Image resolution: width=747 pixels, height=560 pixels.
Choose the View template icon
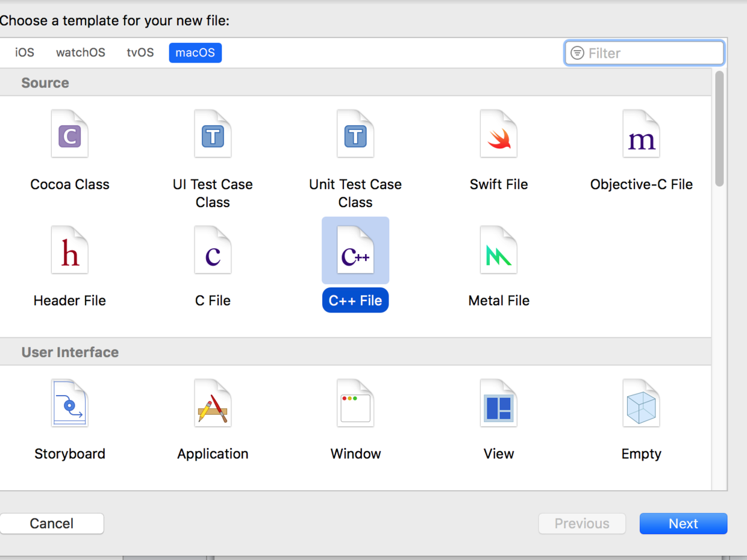[x=498, y=403]
